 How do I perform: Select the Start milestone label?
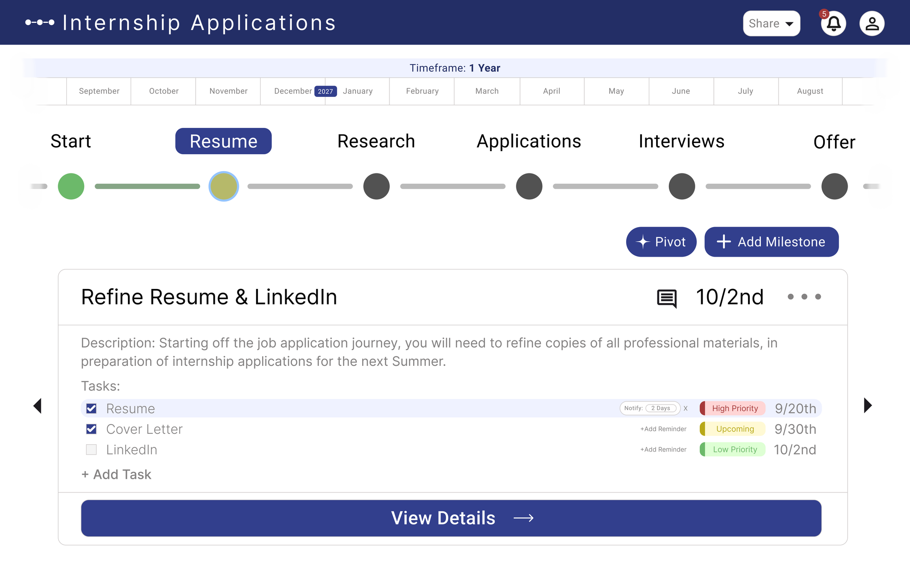pos(71,141)
